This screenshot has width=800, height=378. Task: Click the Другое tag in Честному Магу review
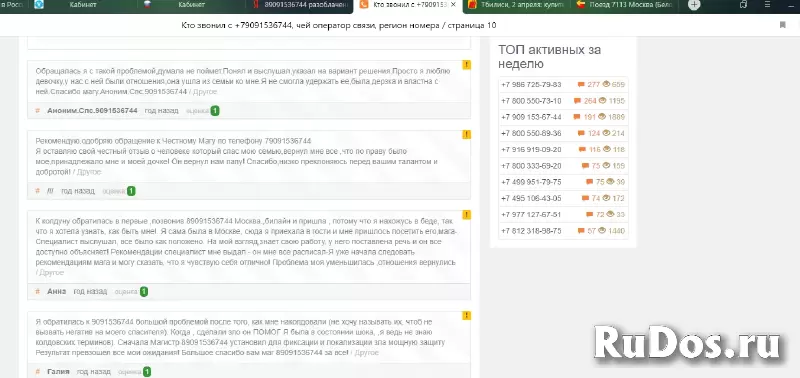pyautogui.click(x=89, y=172)
